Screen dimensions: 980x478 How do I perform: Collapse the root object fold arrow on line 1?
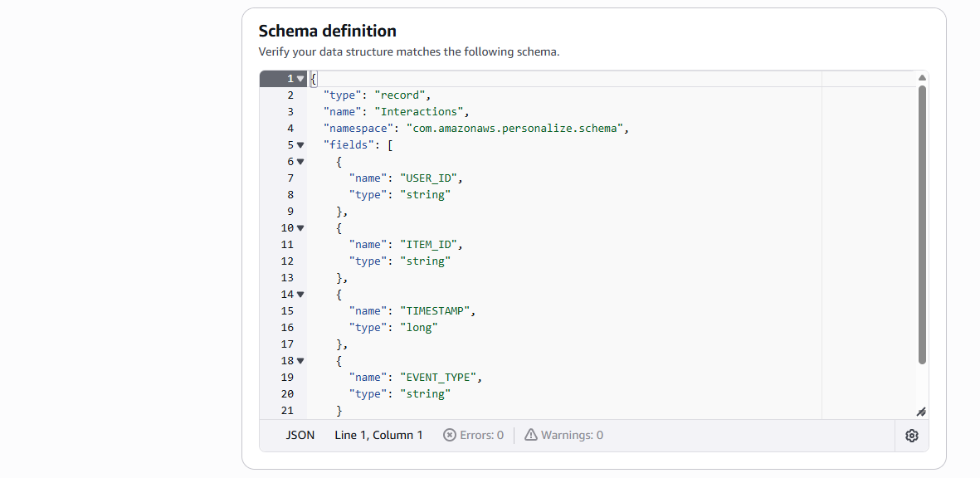(300, 79)
